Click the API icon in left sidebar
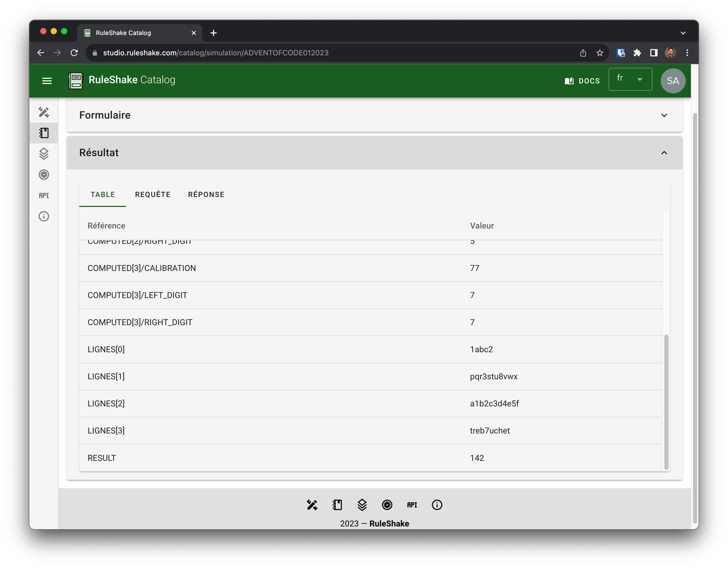 pyautogui.click(x=44, y=195)
